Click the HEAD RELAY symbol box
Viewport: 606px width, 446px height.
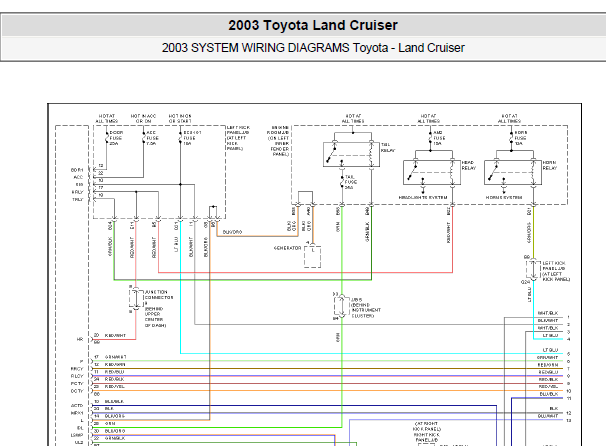pyautogui.click(x=432, y=172)
